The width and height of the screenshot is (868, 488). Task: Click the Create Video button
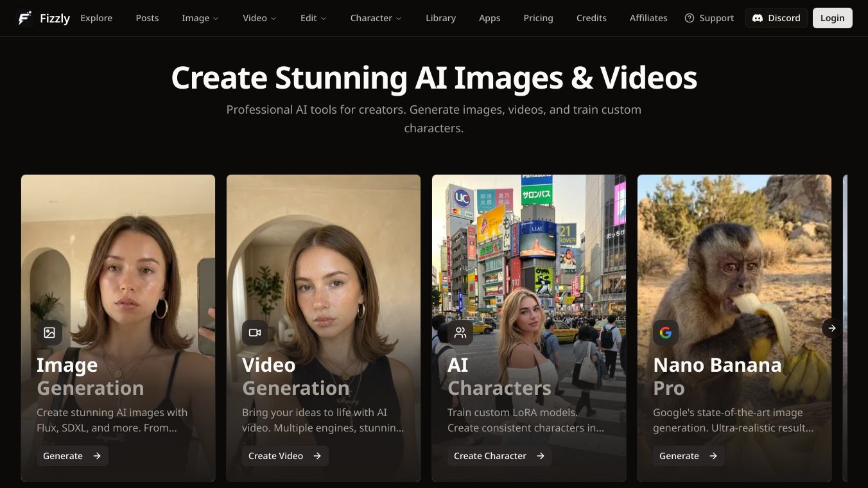point(285,456)
